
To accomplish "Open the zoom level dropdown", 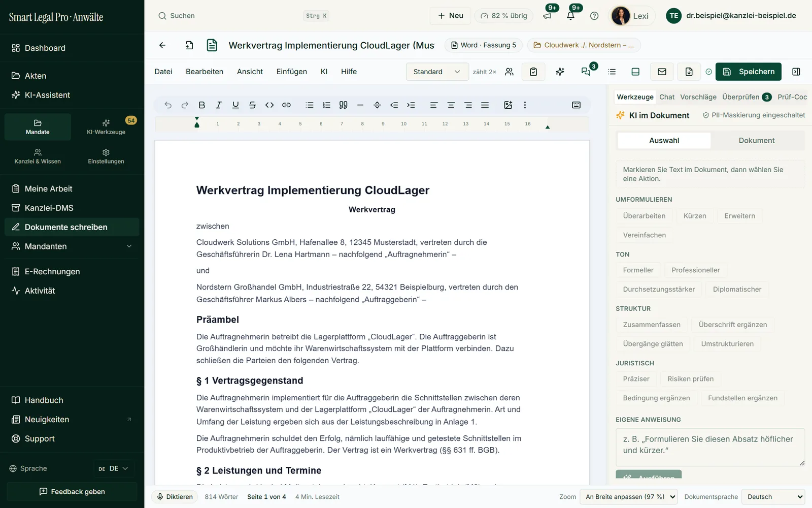I will [x=630, y=497].
